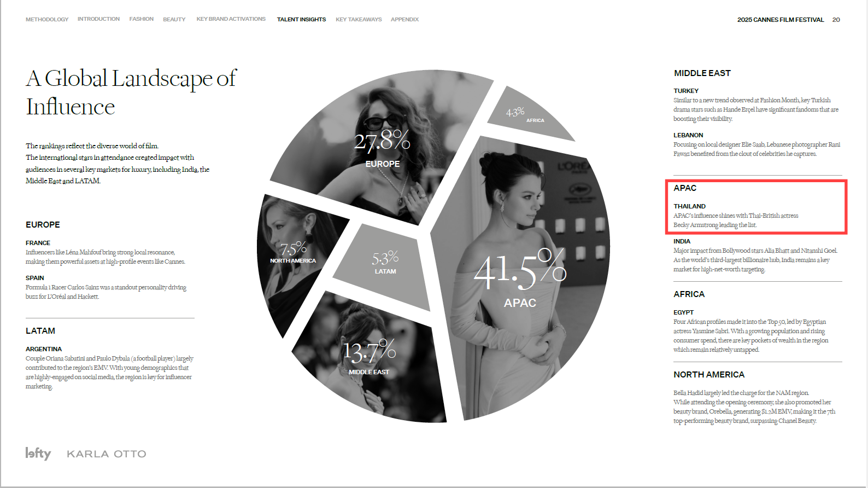Click the North America heading on right

709,375
